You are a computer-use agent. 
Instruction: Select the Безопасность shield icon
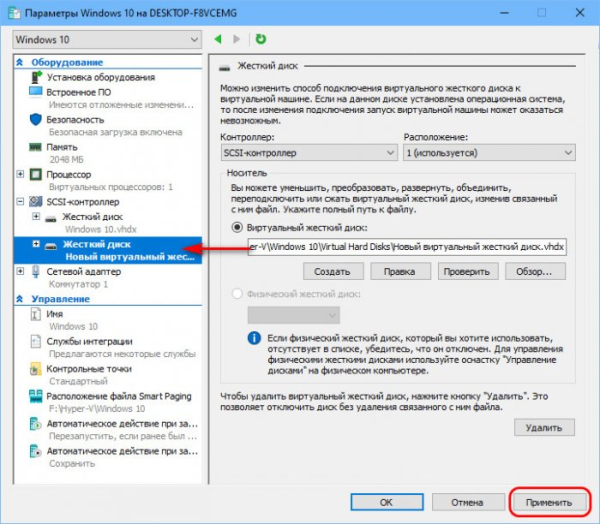point(35,118)
